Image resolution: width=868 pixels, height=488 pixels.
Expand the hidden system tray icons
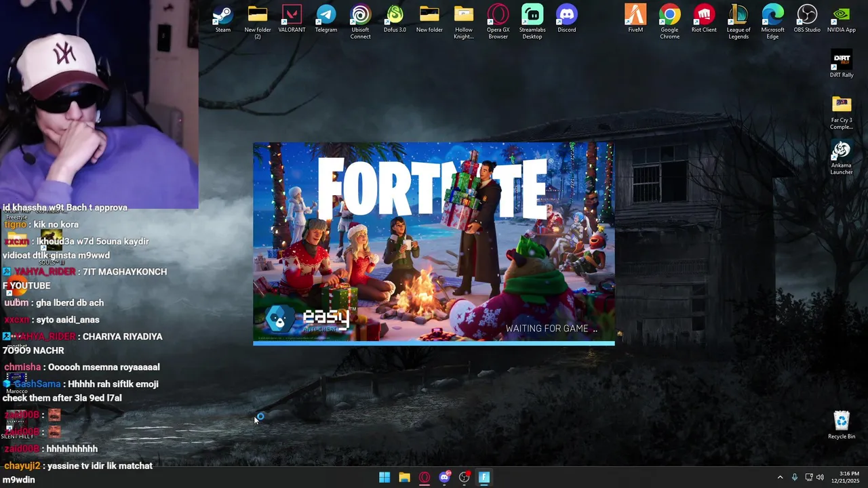point(780,477)
